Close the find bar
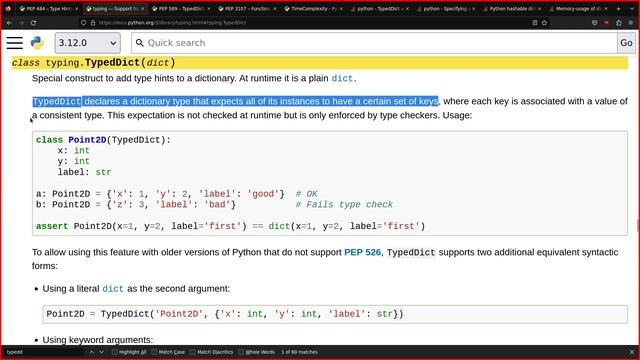This screenshot has height=360, width=640. [x=632, y=352]
